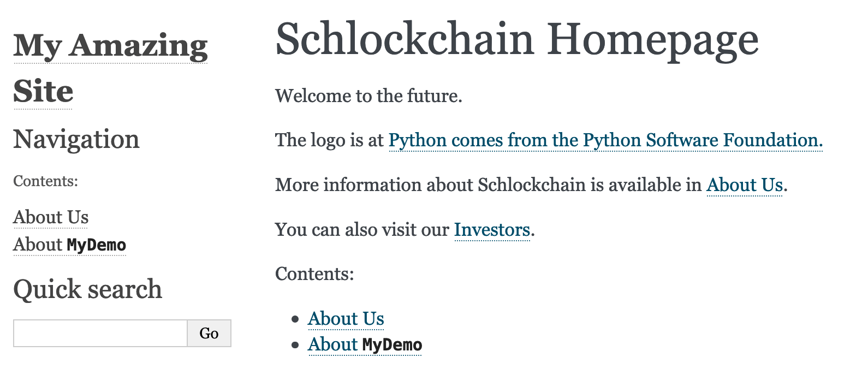Click the bullet next to About Us
Image resolution: width=868 pixels, height=369 pixels.
tap(294, 318)
